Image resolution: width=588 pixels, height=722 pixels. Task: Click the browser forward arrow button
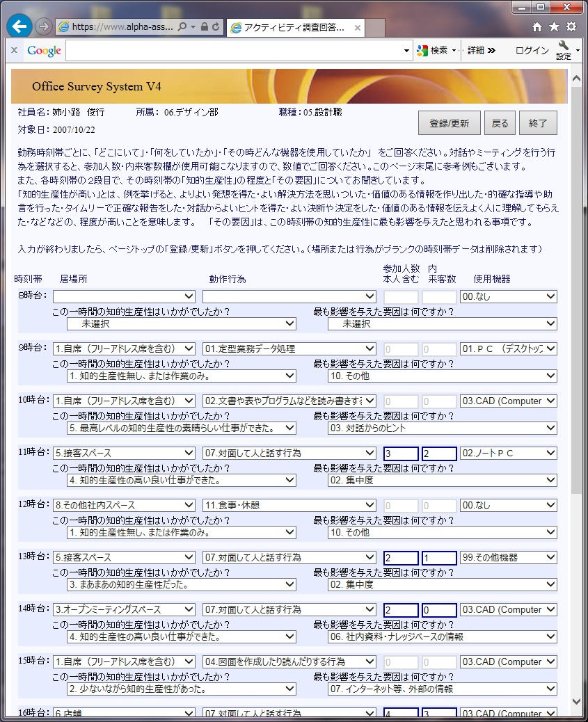click(43, 26)
